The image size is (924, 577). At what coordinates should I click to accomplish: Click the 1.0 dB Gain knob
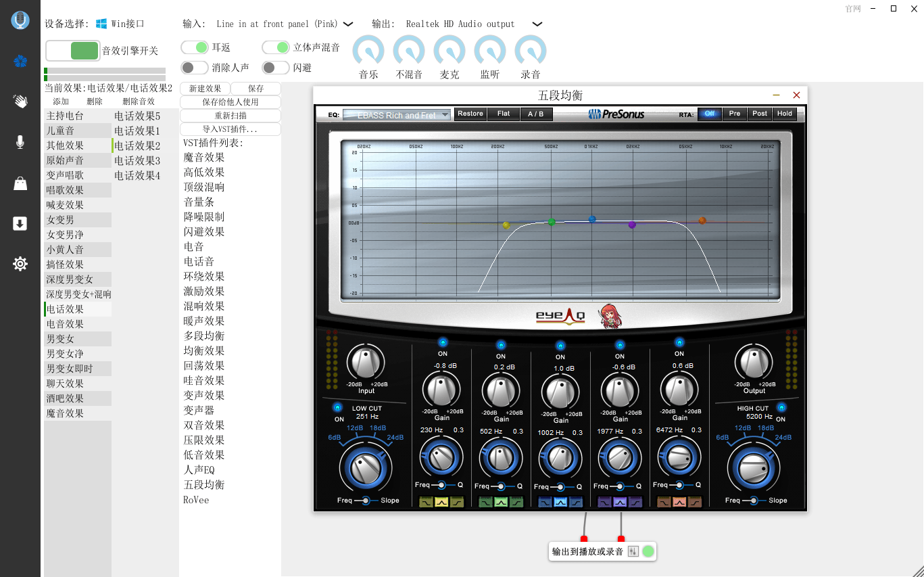[x=560, y=393]
